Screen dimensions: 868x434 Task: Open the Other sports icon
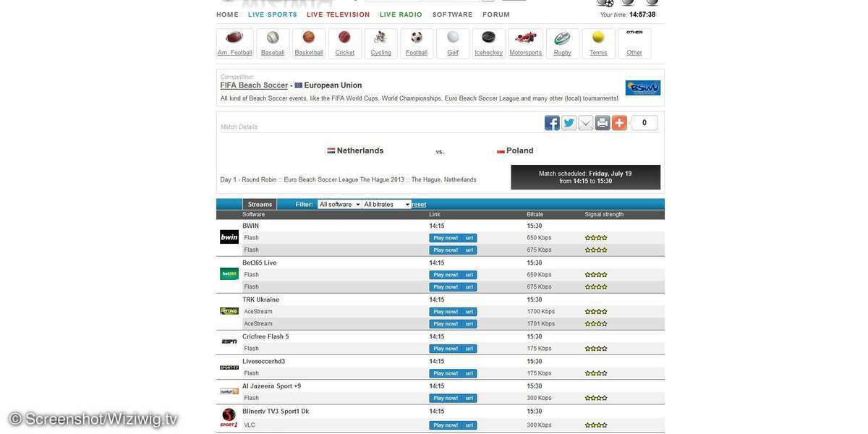(634, 33)
